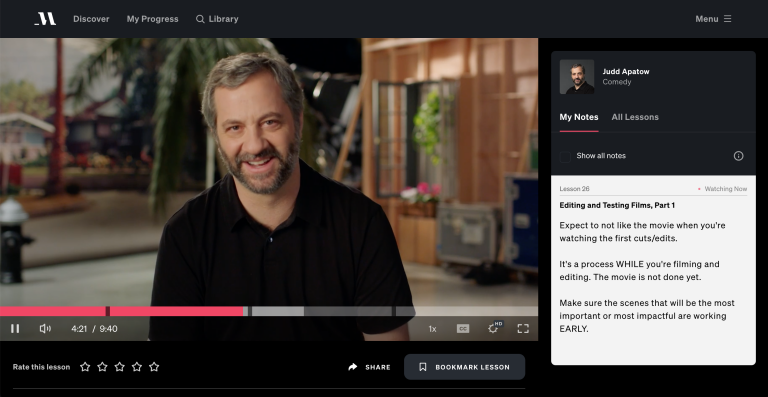
Task: Mute the video volume speaker icon
Action: coord(45,328)
